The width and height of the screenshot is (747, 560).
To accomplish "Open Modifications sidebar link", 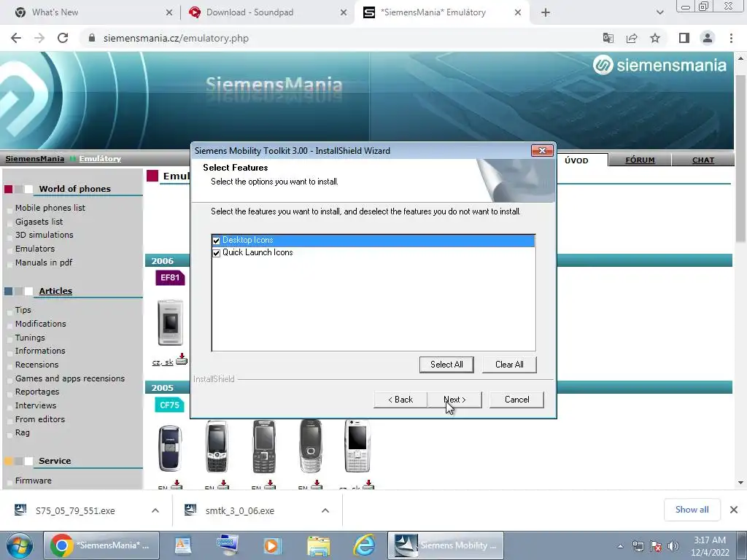I will point(41,324).
